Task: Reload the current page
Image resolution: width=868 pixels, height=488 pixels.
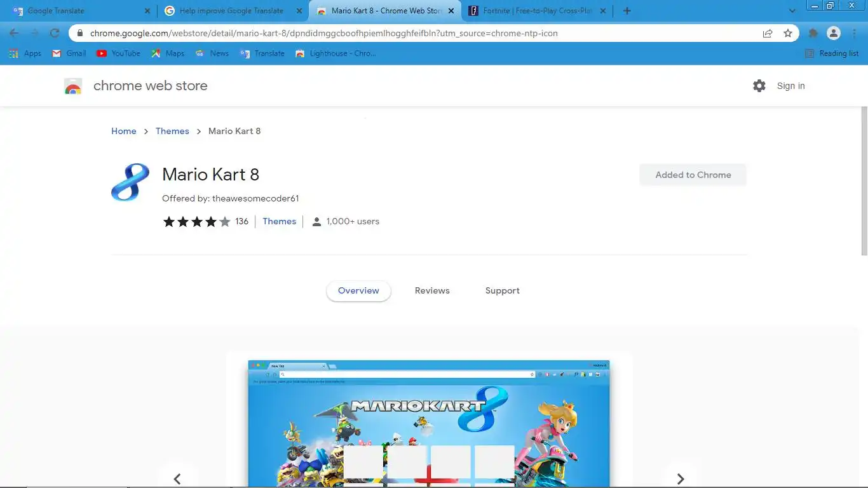Action: 55,33
